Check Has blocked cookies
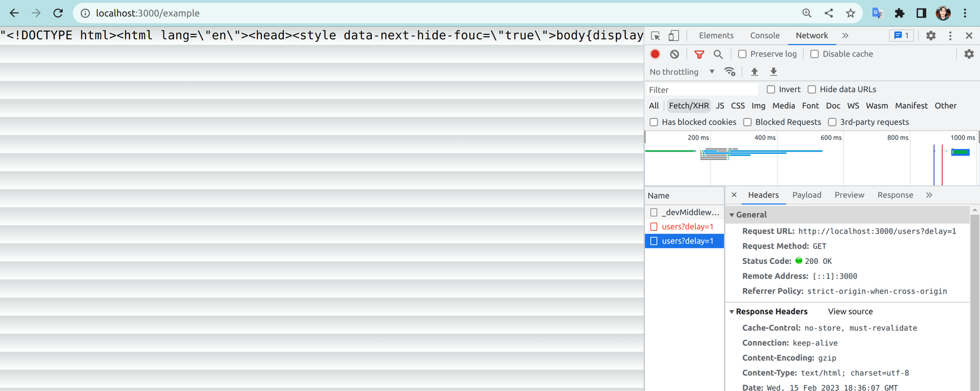The image size is (980, 391). pyautogui.click(x=654, y=122)
